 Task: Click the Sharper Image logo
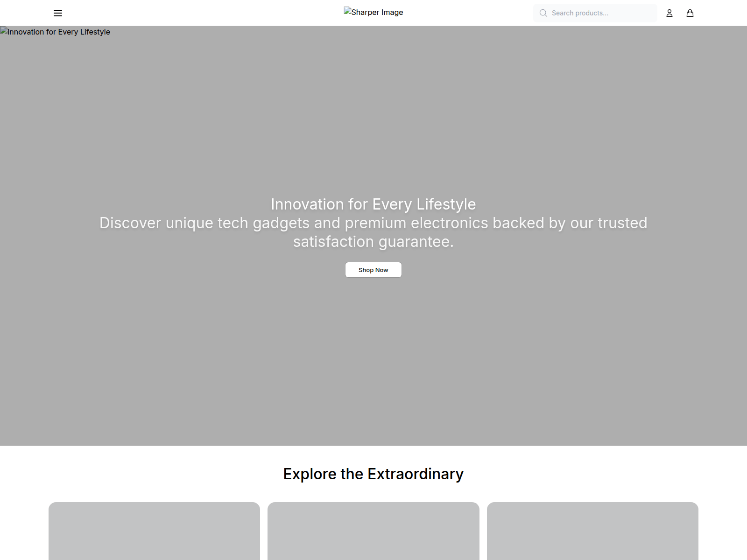click(373, 12)
